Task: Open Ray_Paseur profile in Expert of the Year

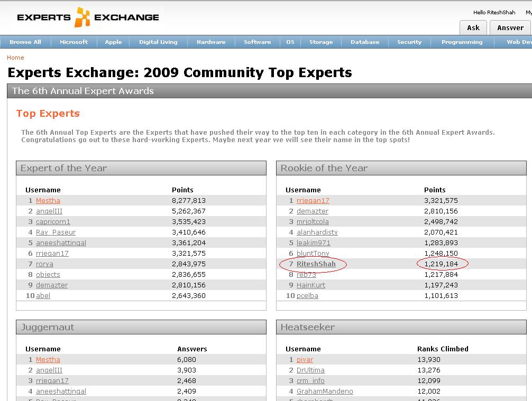Action: point(56,232)
